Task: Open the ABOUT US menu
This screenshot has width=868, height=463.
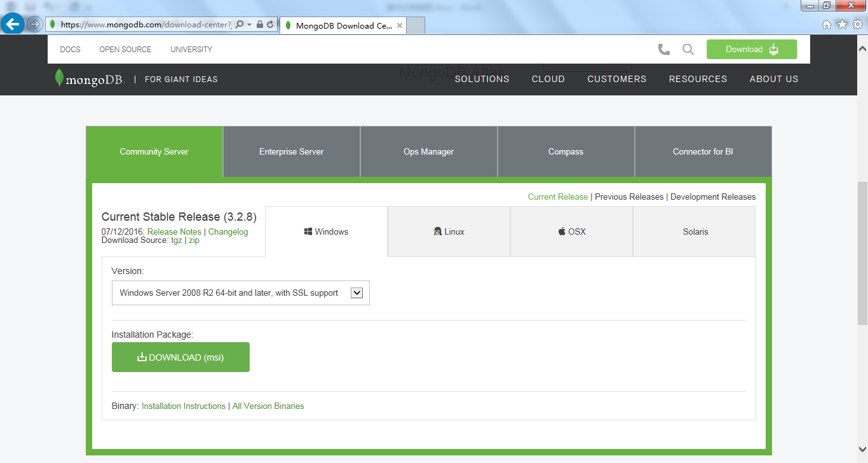Action: coord(774,79)
